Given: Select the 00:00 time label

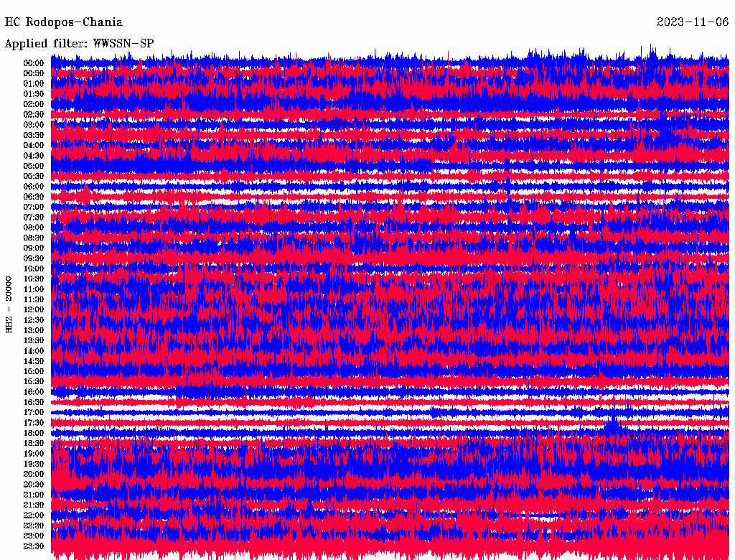Looking at the screenshot, I should pos(33,63).
